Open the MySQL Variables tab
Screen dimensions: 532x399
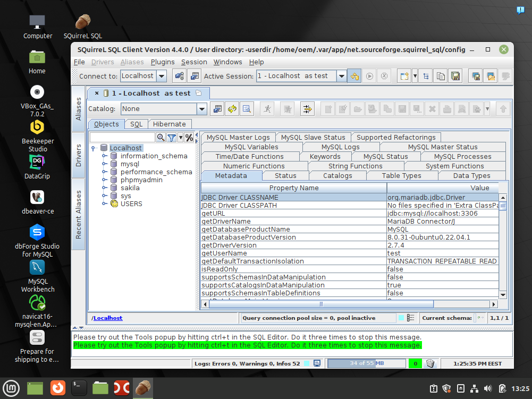coord(251,147)
